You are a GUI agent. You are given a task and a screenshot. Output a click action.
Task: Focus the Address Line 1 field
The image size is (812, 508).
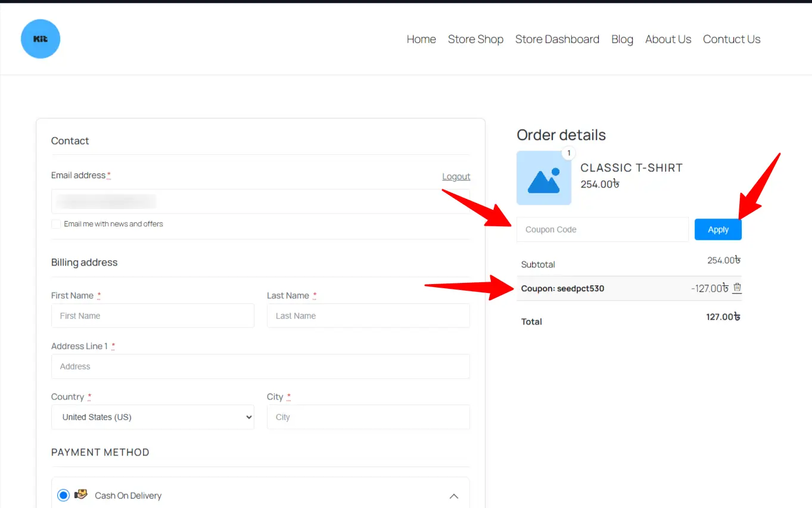260,366
